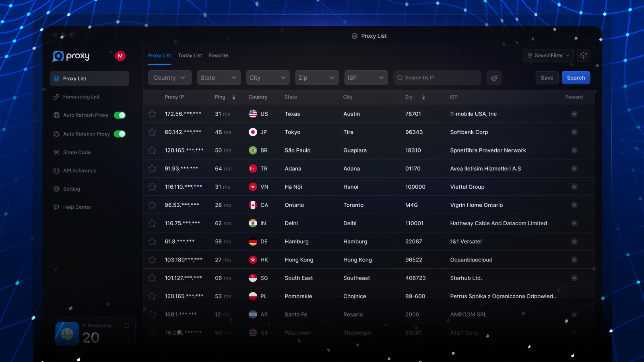Image resolution: width=644 pixels, height=362 pixels.
Task: Favorite the 172.56 proxy with its star
Action: pos(152,114)
